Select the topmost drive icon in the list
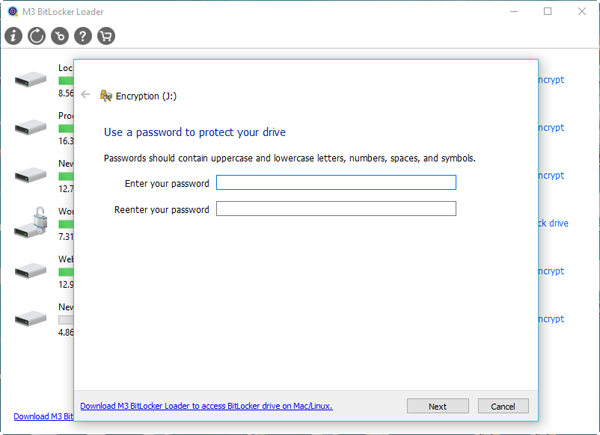600x435 pixels. [x=31, y=79]
